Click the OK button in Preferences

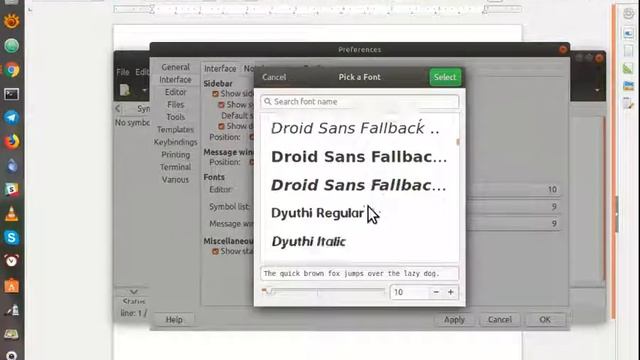[x=545, y=320]
